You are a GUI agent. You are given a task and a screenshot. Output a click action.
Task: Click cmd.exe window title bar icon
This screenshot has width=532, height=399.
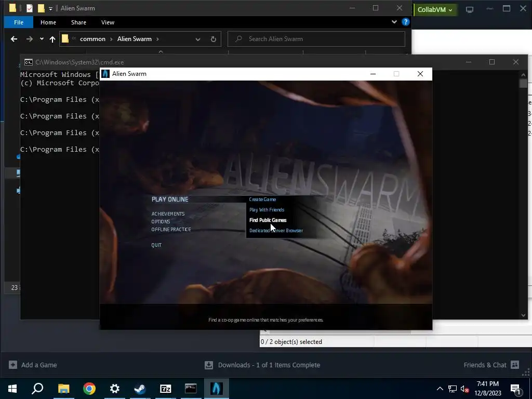click(29, 62)
